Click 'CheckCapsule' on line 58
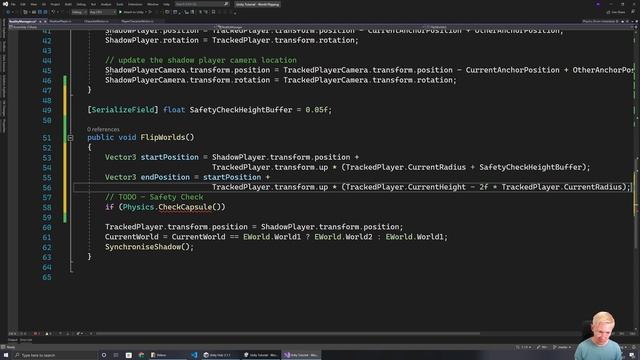 (185, 207)
